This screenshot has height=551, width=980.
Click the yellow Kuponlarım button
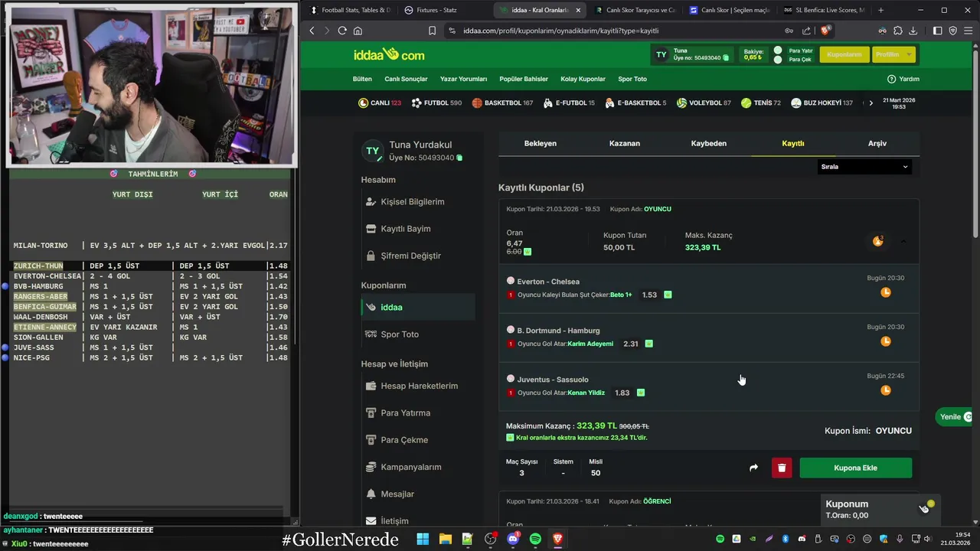[x=844, y=54]
